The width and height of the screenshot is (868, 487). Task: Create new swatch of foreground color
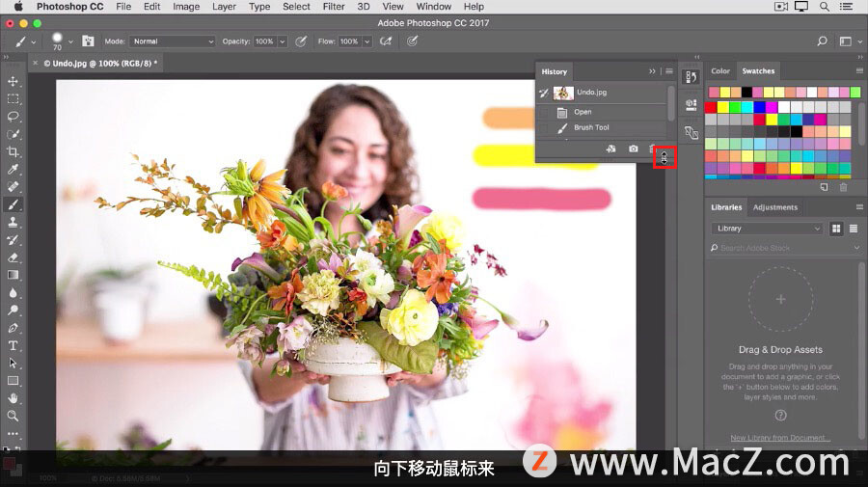tap(825, 187)
